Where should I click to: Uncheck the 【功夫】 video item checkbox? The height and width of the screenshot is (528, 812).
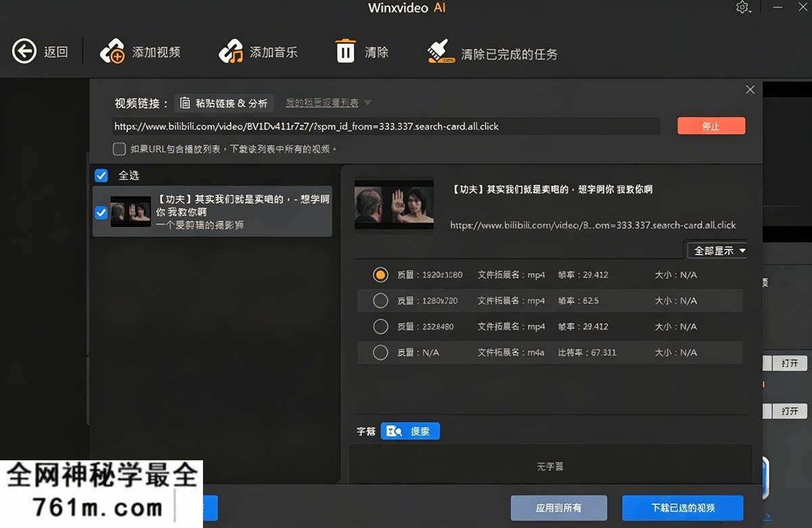pyautogui.click(x=101, y=213)
